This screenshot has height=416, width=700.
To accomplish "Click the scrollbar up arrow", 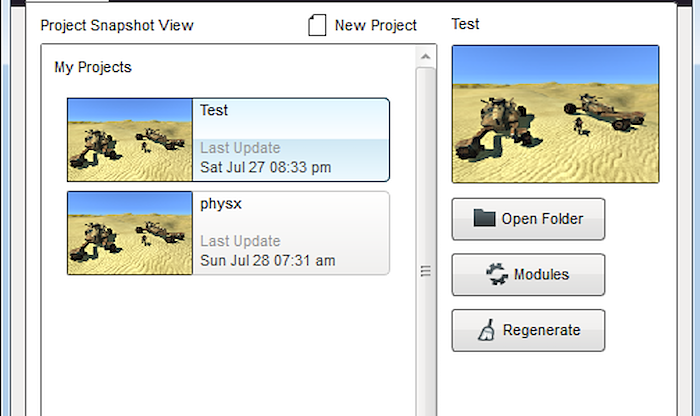I will tap(425, 56).
